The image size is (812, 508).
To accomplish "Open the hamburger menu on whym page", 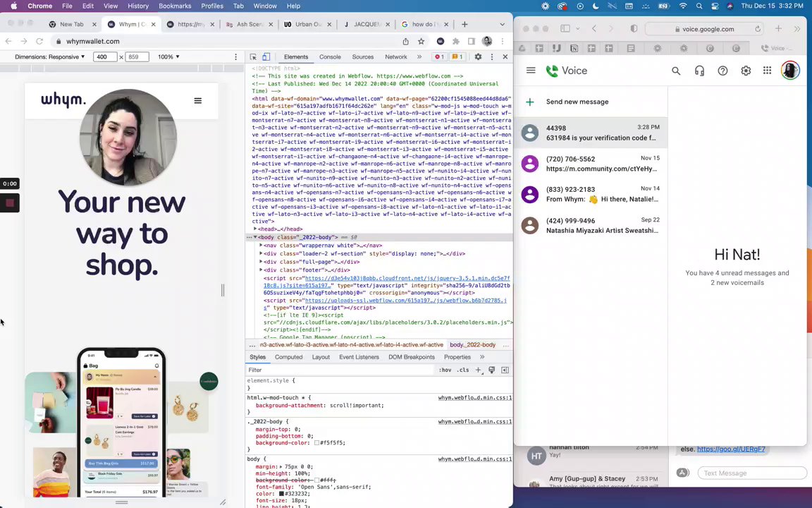I will (x=198, y=101).
